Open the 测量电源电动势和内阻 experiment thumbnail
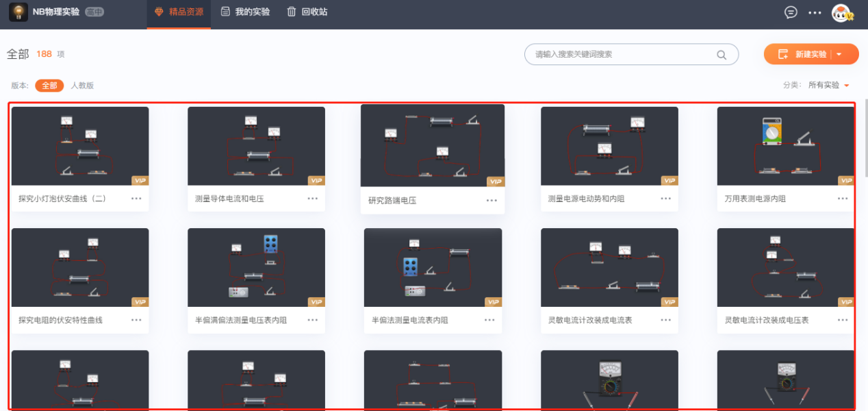This screenshot has height=411, width=868. (609, 146)
